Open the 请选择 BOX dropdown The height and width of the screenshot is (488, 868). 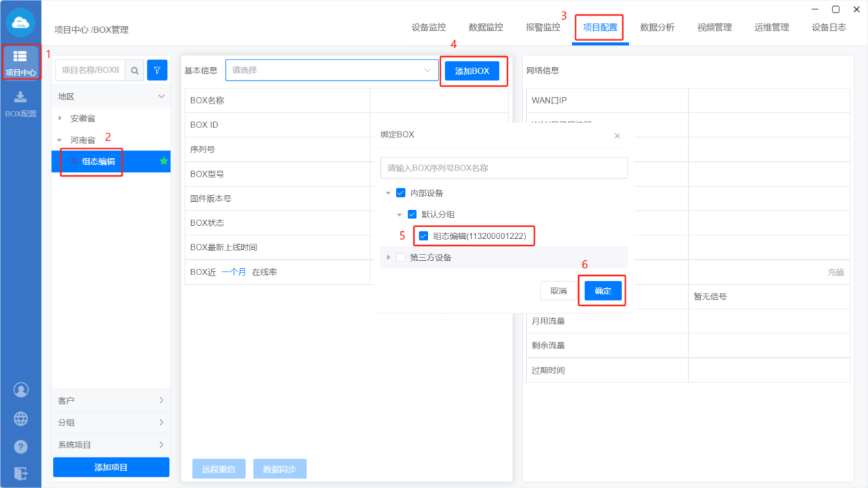tap(332, 70)
